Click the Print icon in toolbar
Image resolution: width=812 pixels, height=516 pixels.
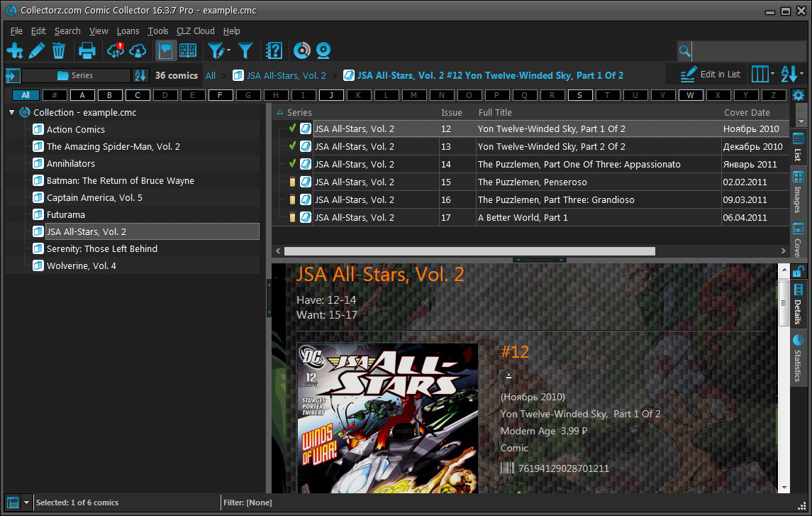coord(87,51)
